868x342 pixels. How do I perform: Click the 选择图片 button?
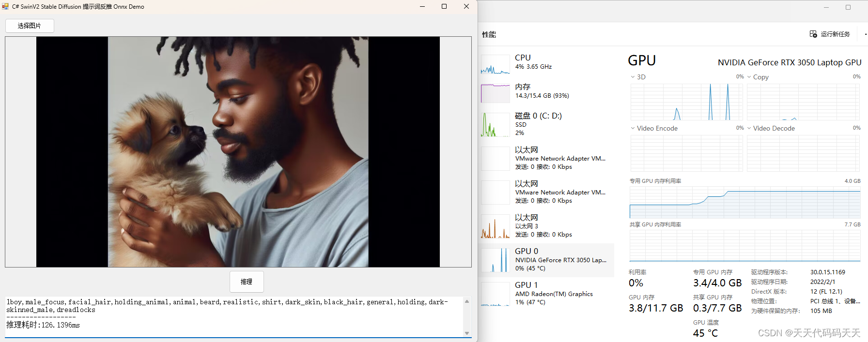(30, 26)
